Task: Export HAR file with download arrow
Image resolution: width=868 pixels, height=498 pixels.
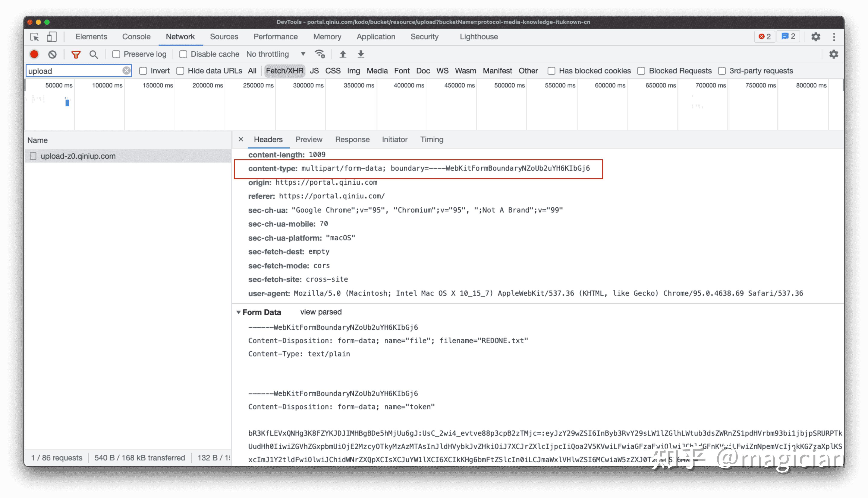Action: (x=361, y=54)
